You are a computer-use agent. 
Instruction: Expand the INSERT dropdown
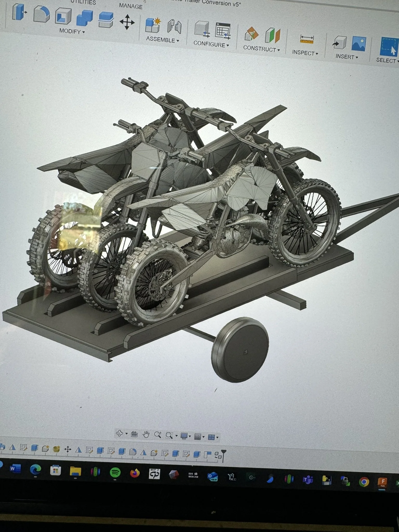pyautogui.click(x=347, y=56)
